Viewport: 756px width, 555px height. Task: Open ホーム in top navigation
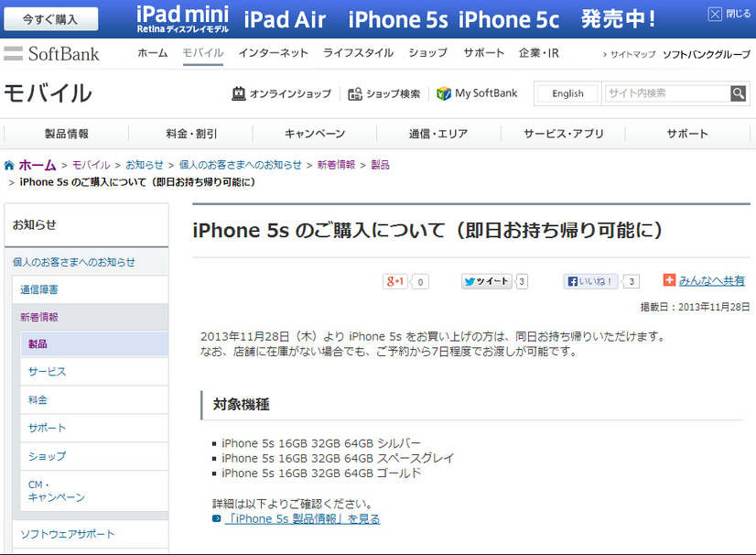pyautogui.click(x=152, y=53)
